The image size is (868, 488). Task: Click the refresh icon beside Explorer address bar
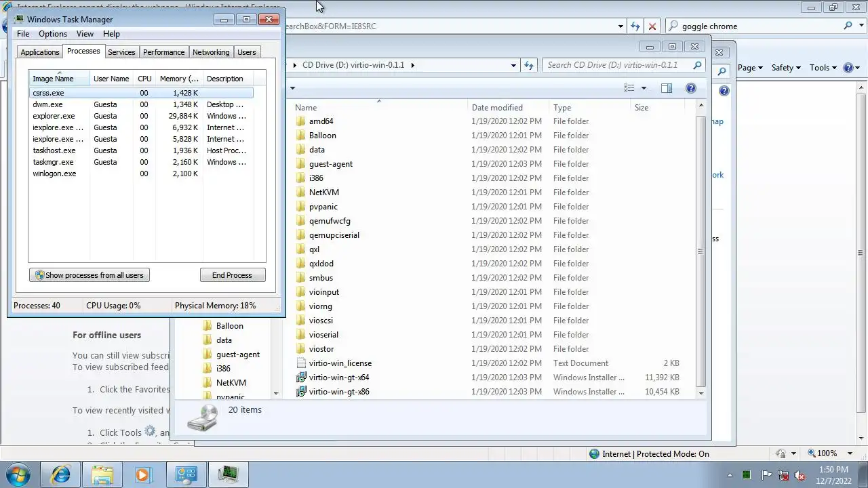[530, 65]
